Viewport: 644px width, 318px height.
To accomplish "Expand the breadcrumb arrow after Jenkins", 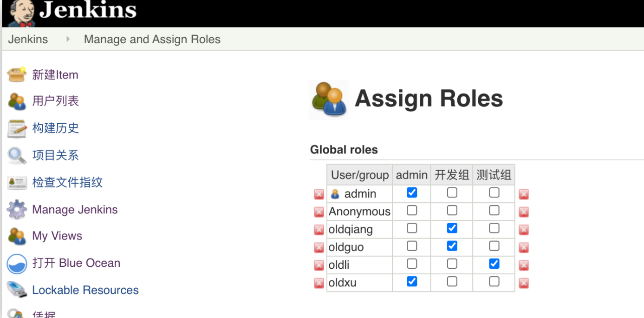I will 68,40.
